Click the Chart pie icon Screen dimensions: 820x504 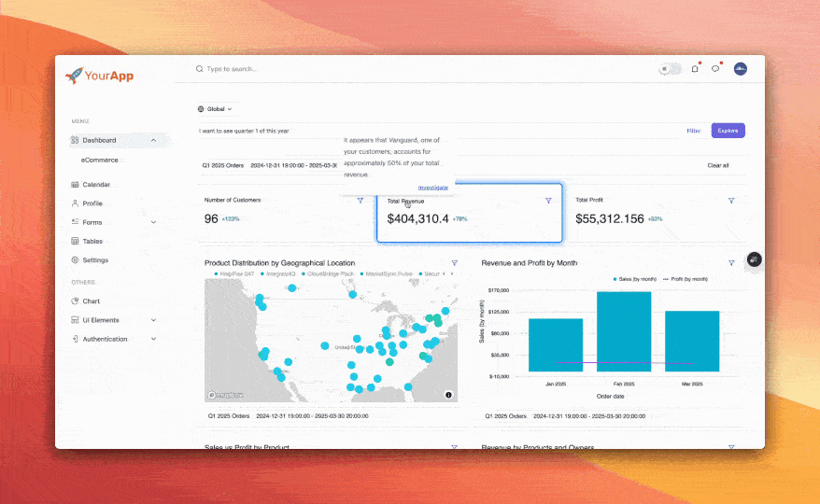click(x=75, y=301)
